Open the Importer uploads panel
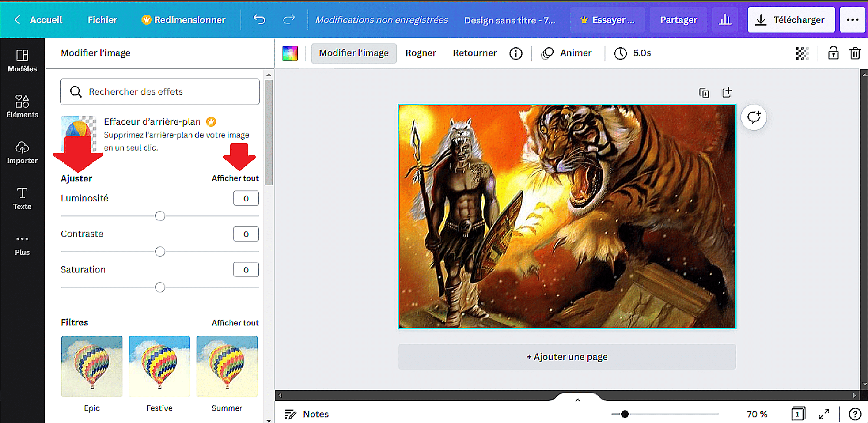This screenshot has width=868, height=423. [23, 153]
